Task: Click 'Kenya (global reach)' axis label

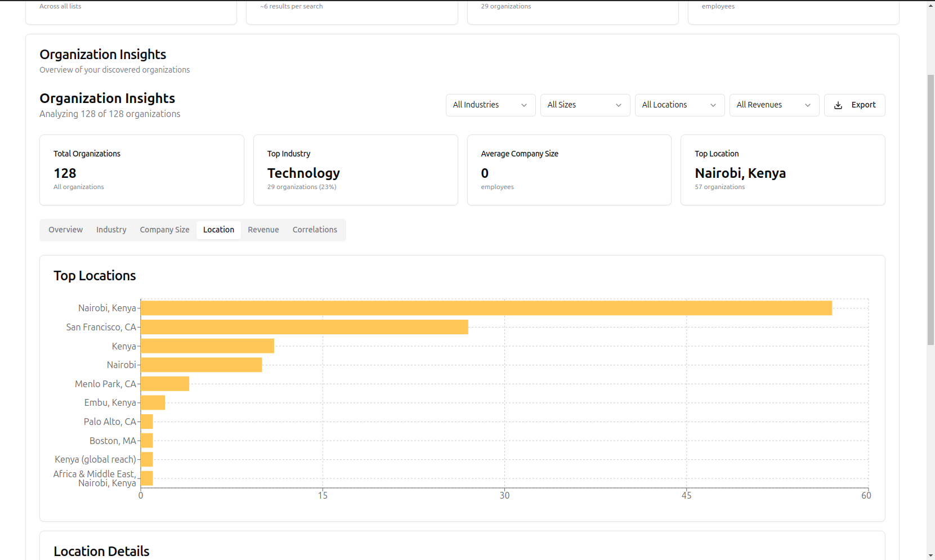Action: (96, 459)
